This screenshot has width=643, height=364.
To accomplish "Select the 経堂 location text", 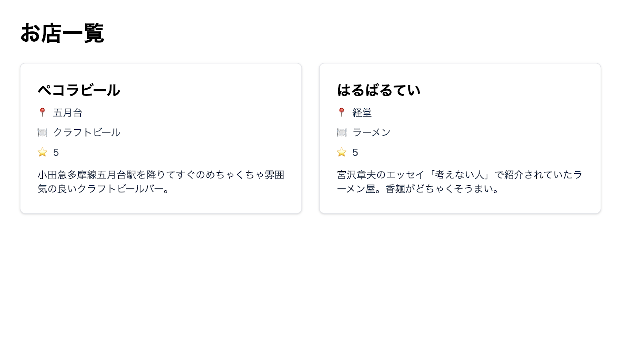I will pos(362,113).
